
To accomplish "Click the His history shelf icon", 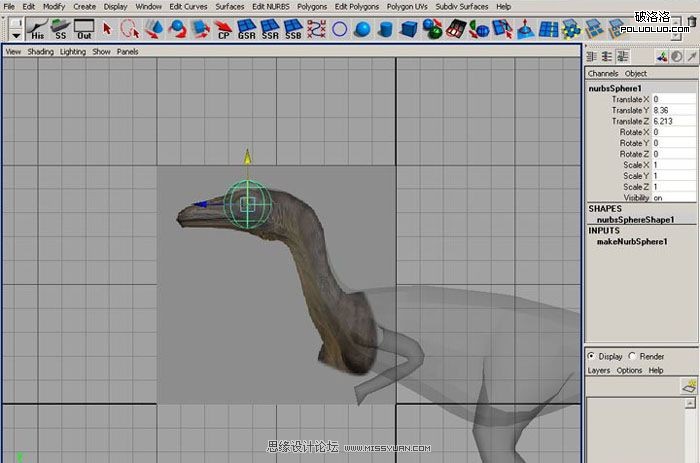I will (38, 29).
